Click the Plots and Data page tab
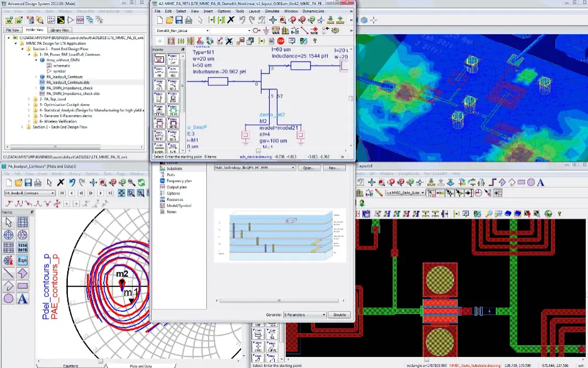588x368 pixels. tap(141, 365)
